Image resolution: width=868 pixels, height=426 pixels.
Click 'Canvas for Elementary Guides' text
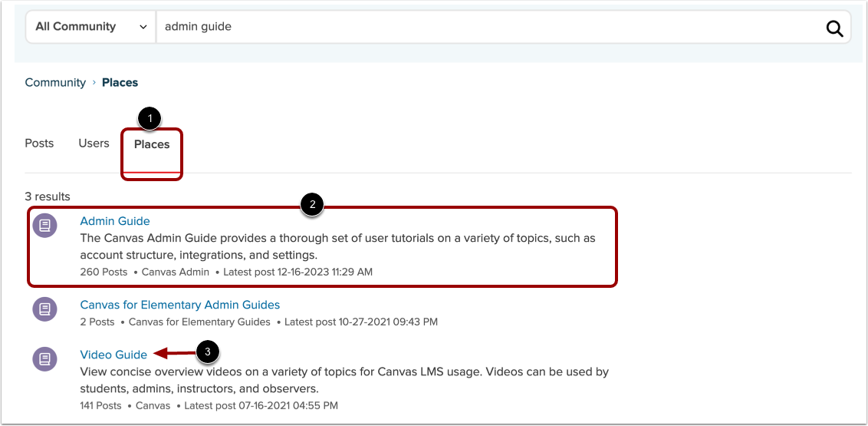pyautogui.click(x=199, y=322)
